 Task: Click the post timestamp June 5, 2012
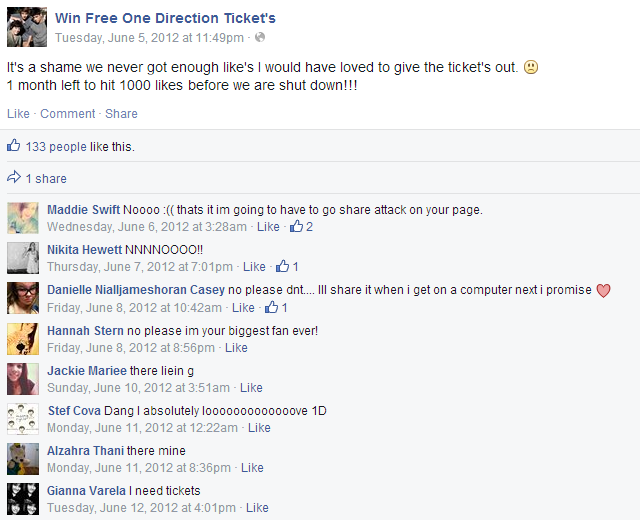pos(149,38)
